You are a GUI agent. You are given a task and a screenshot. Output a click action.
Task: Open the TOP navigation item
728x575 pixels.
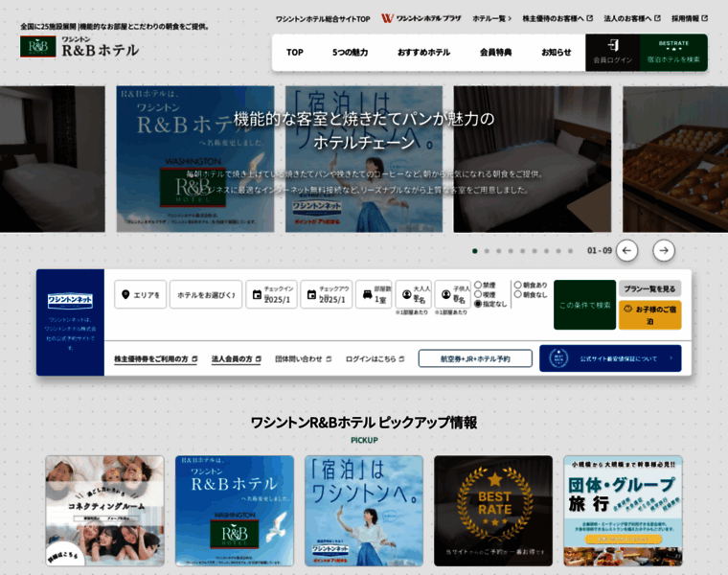coord(295,53)
